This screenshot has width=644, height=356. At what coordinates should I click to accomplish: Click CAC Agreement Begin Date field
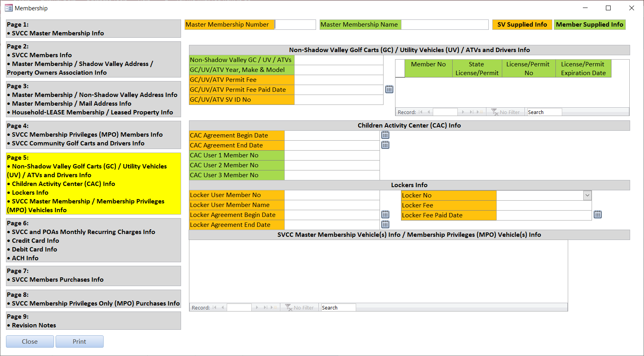[332, 135]
